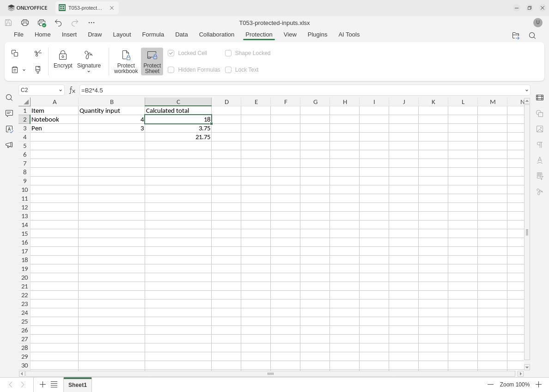Open the Name box cell dropdown
Screen dimensions: 549x392
(60, 91)
